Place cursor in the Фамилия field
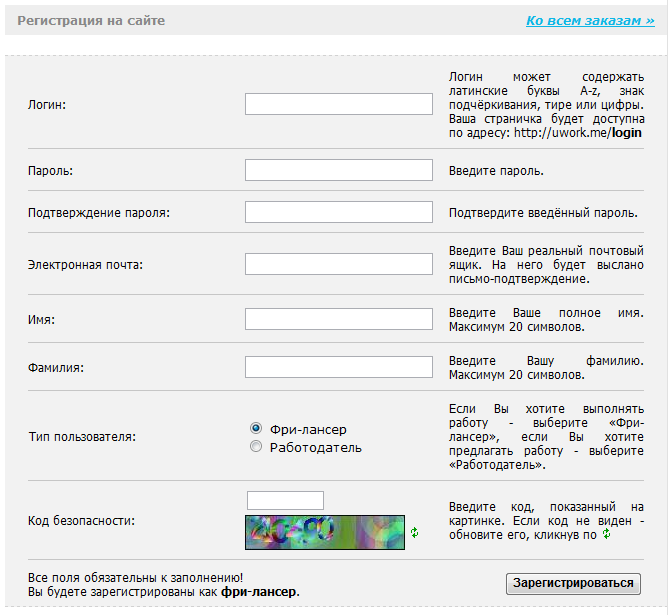The height and width of the screenshot is (615, 668). pyautogui.click(x=338, y=367)
